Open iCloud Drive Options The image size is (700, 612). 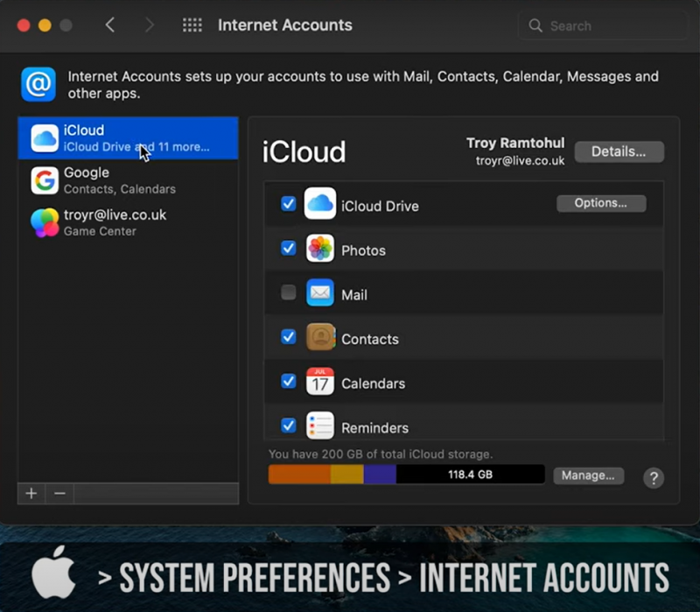tap(601, 203)
